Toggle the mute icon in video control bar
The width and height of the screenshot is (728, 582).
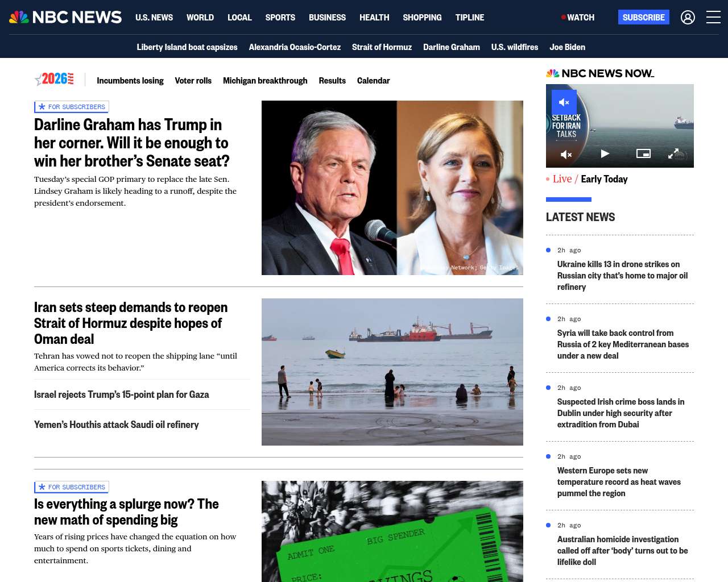[x=566, y=154]
